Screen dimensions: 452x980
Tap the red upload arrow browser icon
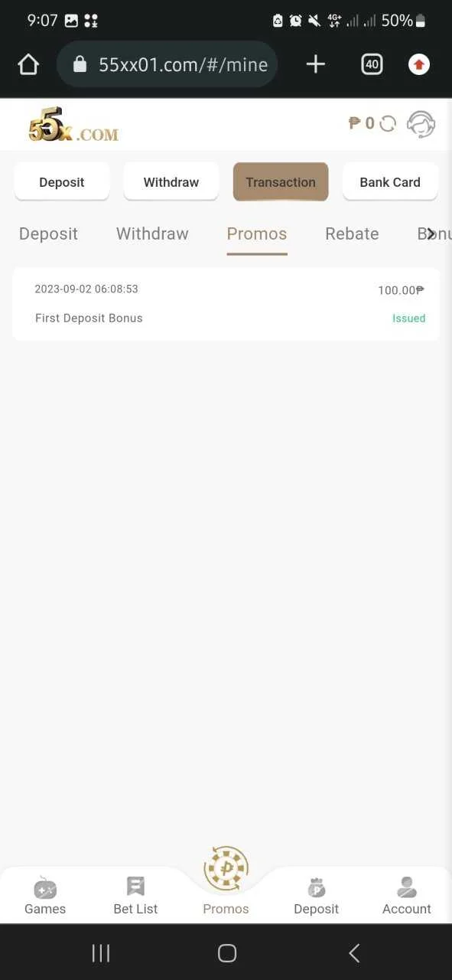pyautogui.click(x=418, y=64)
